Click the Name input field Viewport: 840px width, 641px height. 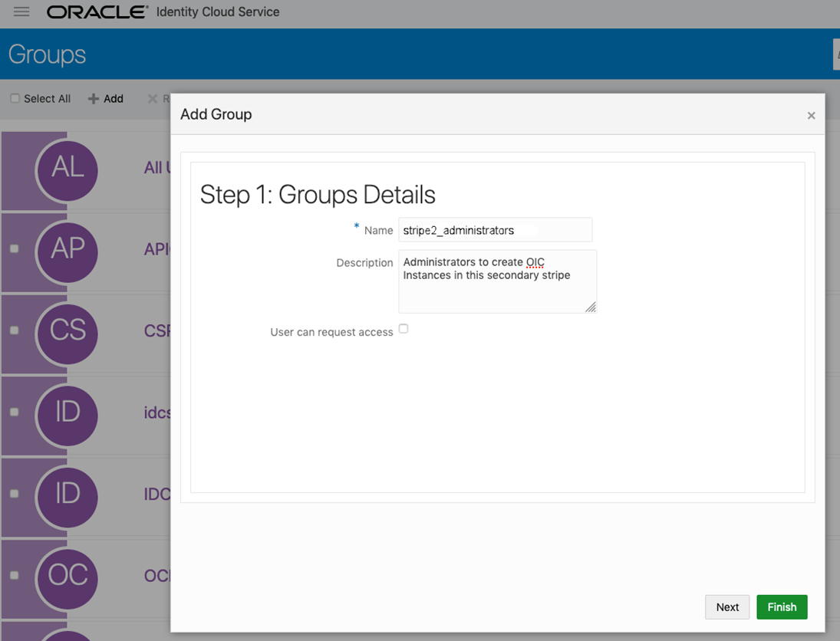495,229
